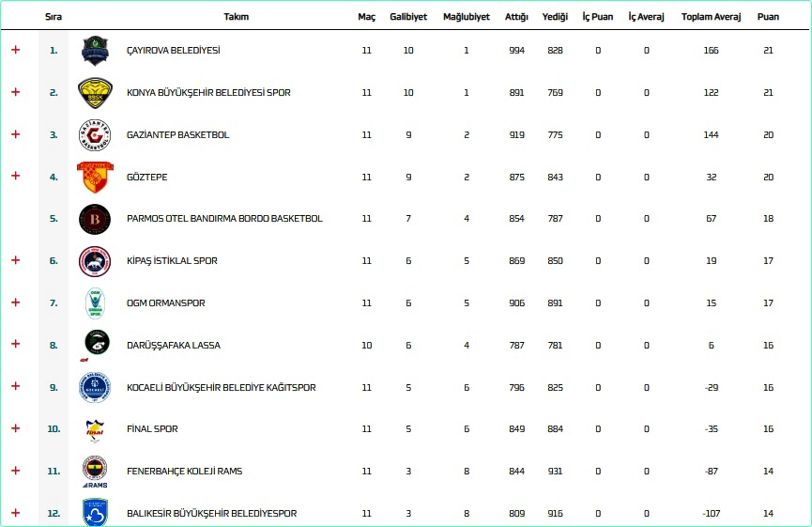Click the Göztepe team crest
Image resolution: width=812 pixels, height=527 pixels.
point(95,177)
